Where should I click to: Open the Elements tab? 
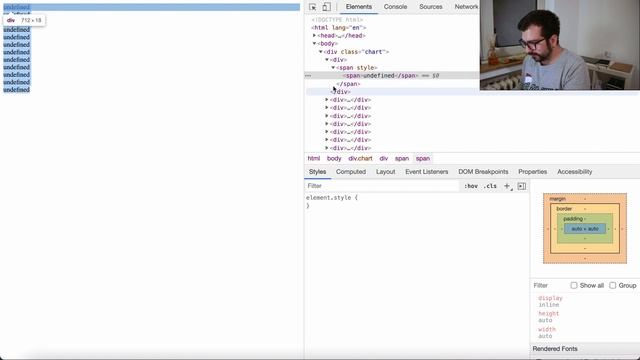(x=359, y=7)
